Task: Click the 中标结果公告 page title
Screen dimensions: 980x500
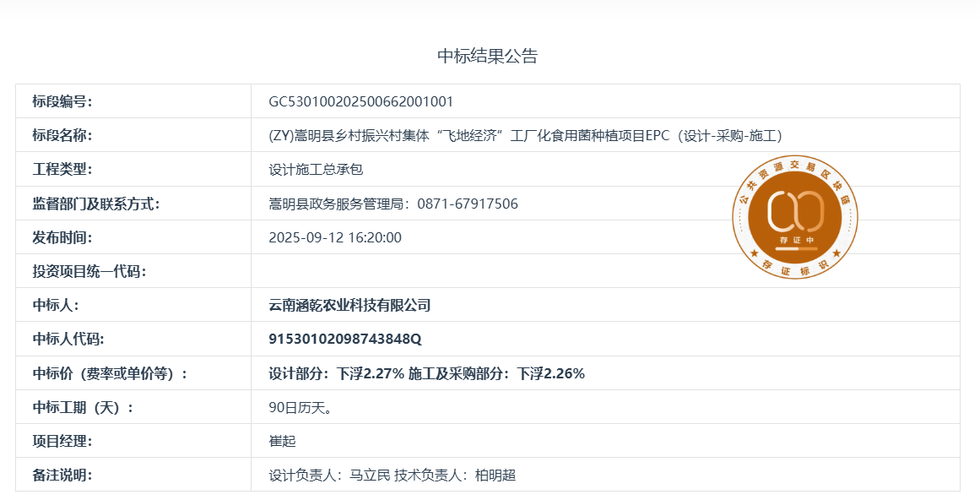Action: (487, 57)
